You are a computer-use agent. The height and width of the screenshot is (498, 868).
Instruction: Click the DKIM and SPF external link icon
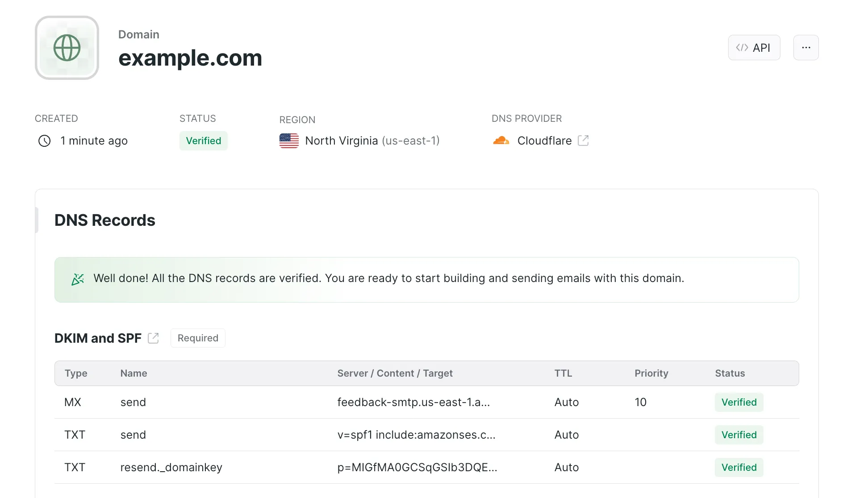pyautogui.click(x=153, y=338)
